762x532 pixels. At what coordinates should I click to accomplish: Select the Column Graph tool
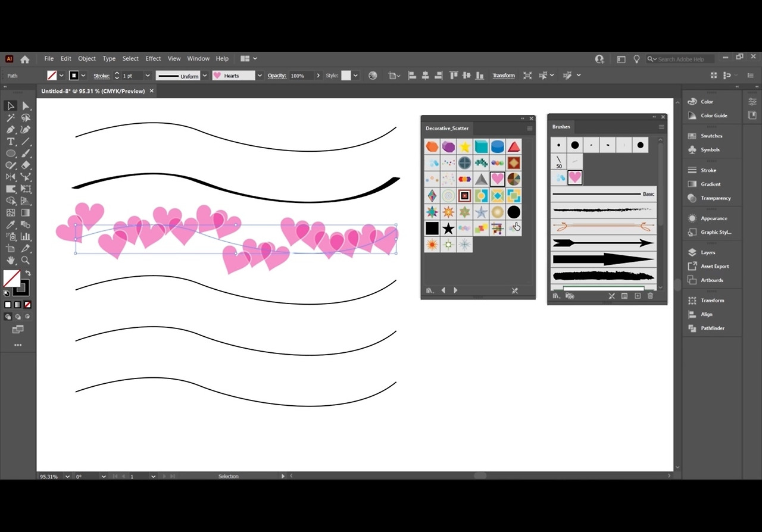tap(26, 237)
